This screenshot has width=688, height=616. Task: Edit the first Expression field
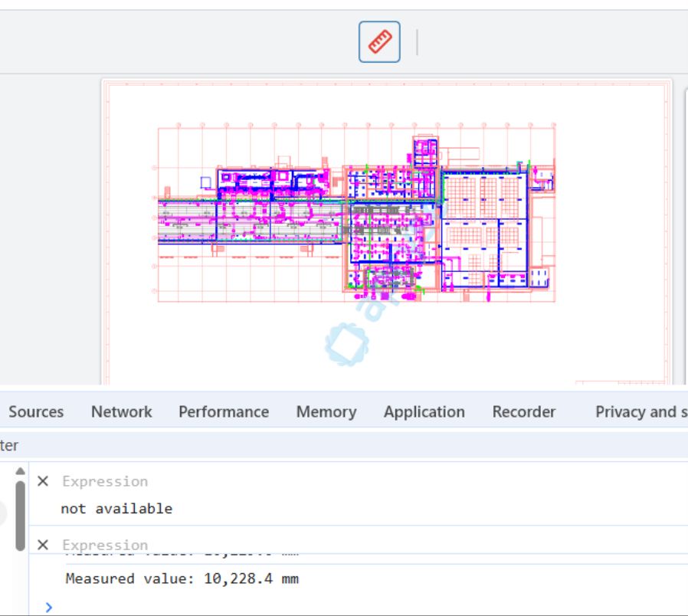tap(105, 481)
